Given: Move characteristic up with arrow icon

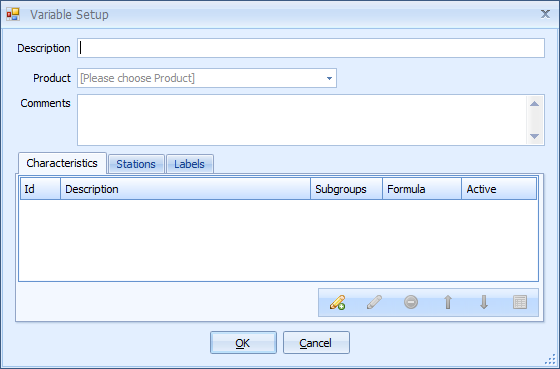Looking at the screenshot, I should [448, 303].
